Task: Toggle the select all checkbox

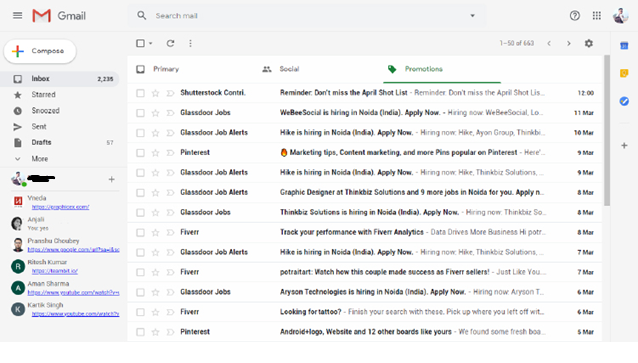Action: coord(140,43)
